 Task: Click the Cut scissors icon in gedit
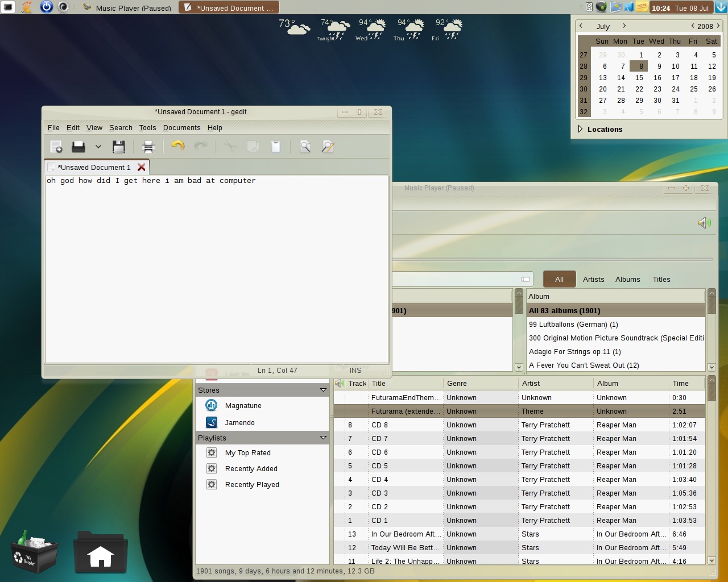tap(230, 147)
